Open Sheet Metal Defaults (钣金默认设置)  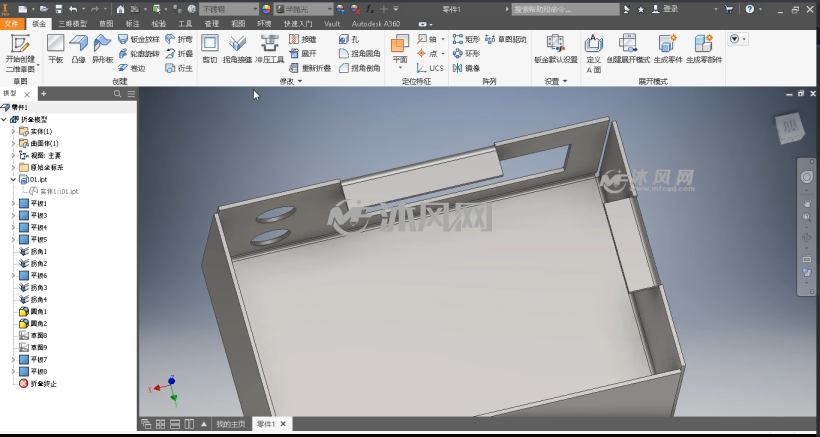click(555, 49)
